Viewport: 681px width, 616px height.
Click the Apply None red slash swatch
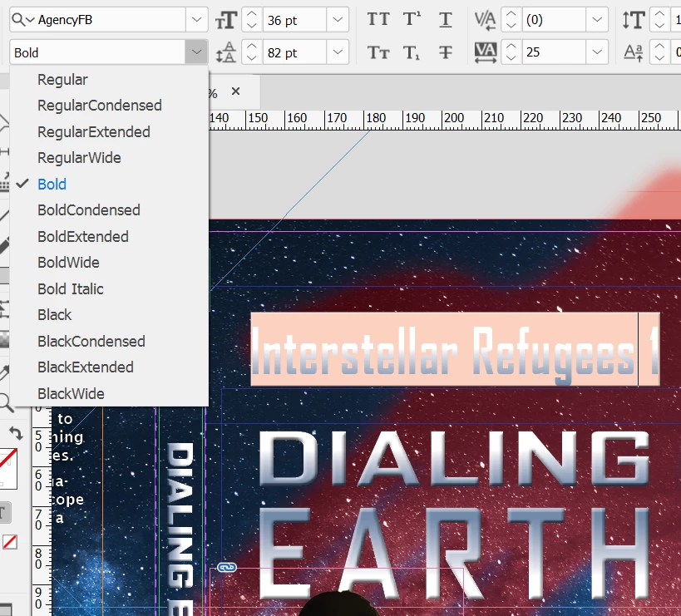9,542
